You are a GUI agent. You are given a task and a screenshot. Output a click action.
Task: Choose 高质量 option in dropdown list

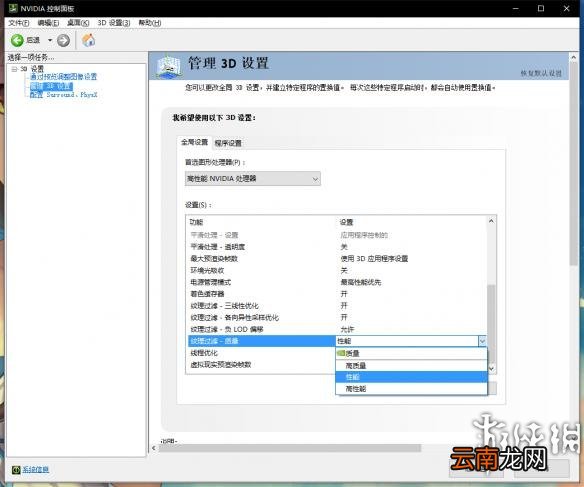(x=411, y=366)
